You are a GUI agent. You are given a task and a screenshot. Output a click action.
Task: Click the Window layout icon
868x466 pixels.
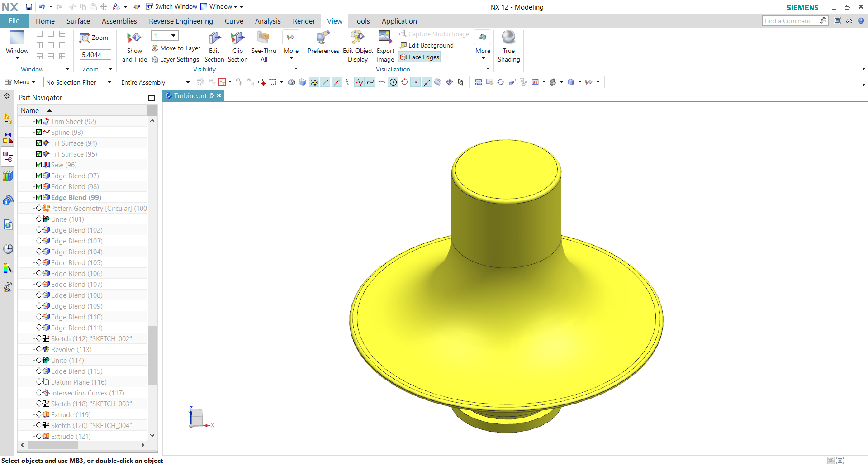pyautogui.click(x=17, y=38)
